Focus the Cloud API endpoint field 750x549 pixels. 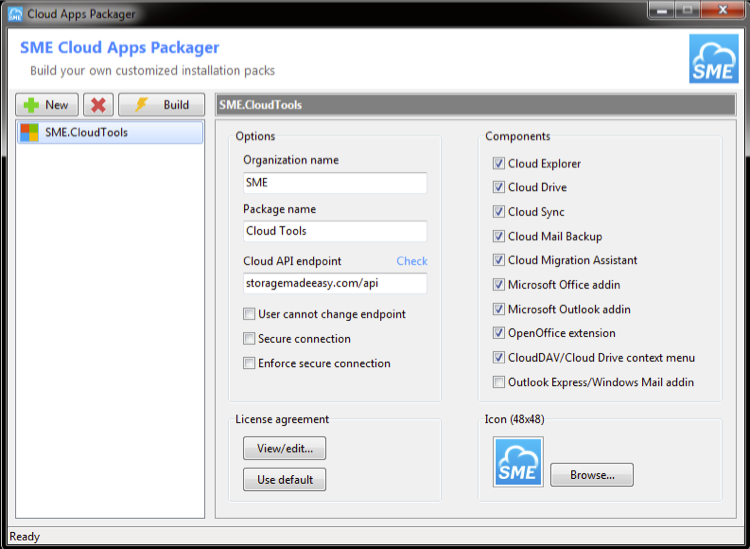334,284
